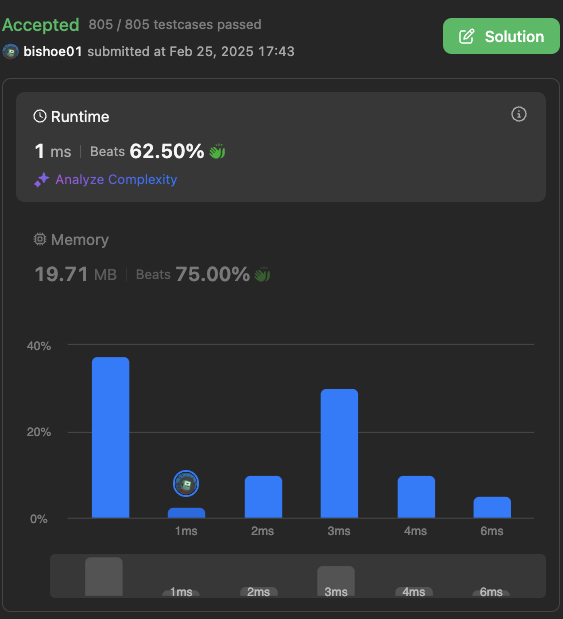Select the tallest leftmost bar in chart

pos(111,437)
